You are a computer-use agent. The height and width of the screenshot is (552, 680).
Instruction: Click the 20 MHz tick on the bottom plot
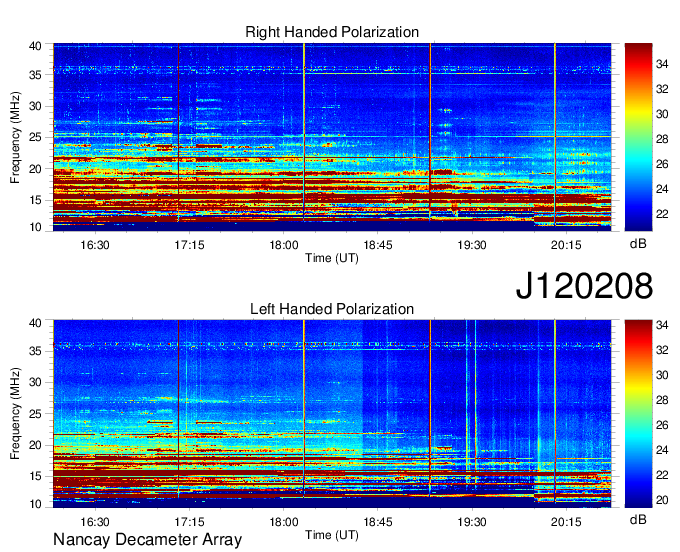coord(35,445)
